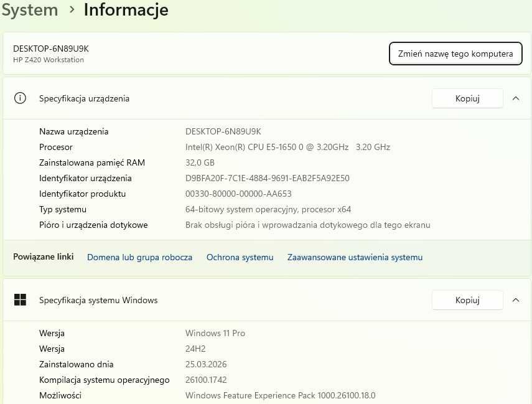Click the Zainstalowana pamięć RAM label
The image size is (532, 404).
[92, 162]
